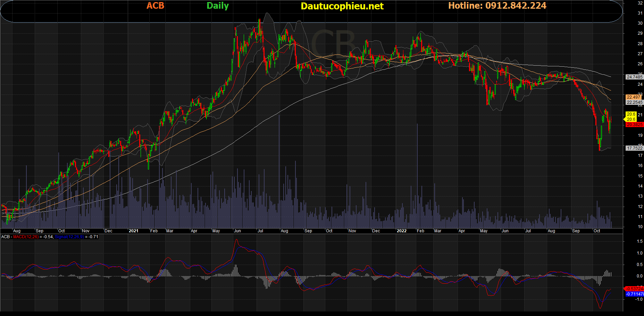Screen dimensions: 644x316
Task: Click the Signal(12,26,9) legend label
Action: [69, 237]
